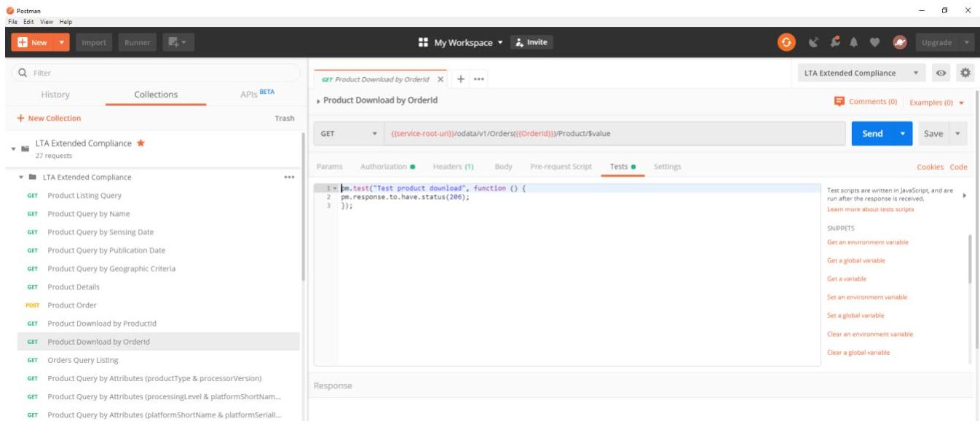Viewport: 980px width, 424px height.
Task: Open the three-dots menu of LTA Extended Compliance folder
Action: 289,177
